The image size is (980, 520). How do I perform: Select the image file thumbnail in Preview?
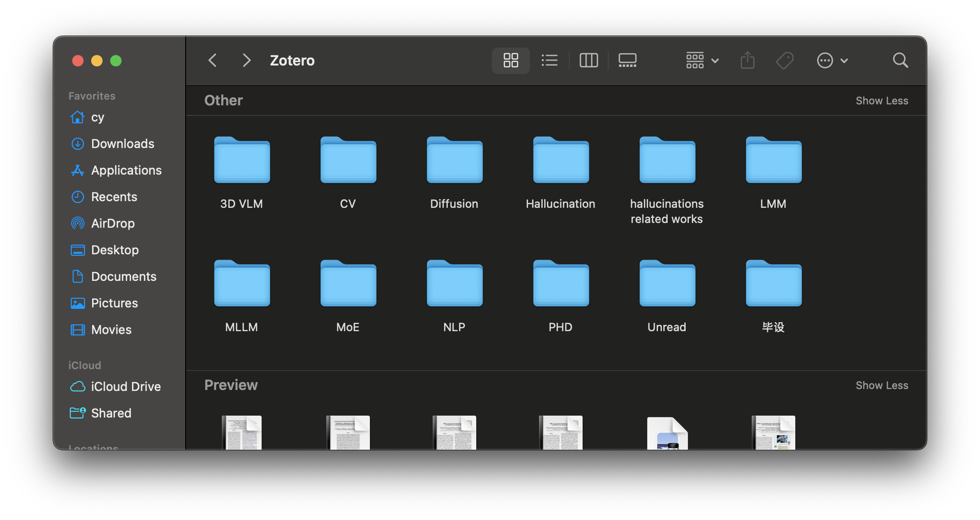point(667,433)
